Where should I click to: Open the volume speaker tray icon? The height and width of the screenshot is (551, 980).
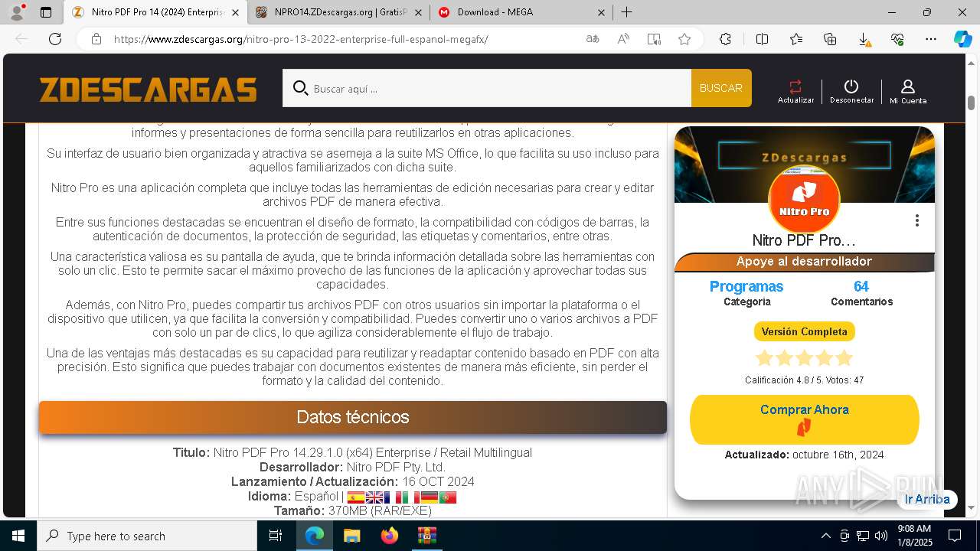point(881,536)
